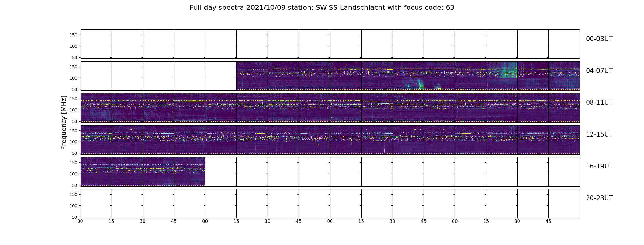The width and height of the screenshot is (644, 245).
Task: Click the '50' tick of the 08-11UT panel
Action: pos(75,121)
